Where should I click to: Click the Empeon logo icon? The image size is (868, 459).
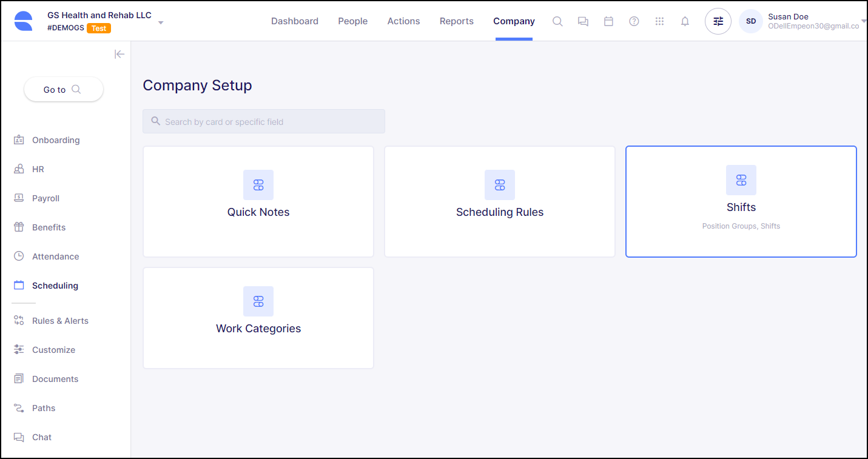(24, 21)
